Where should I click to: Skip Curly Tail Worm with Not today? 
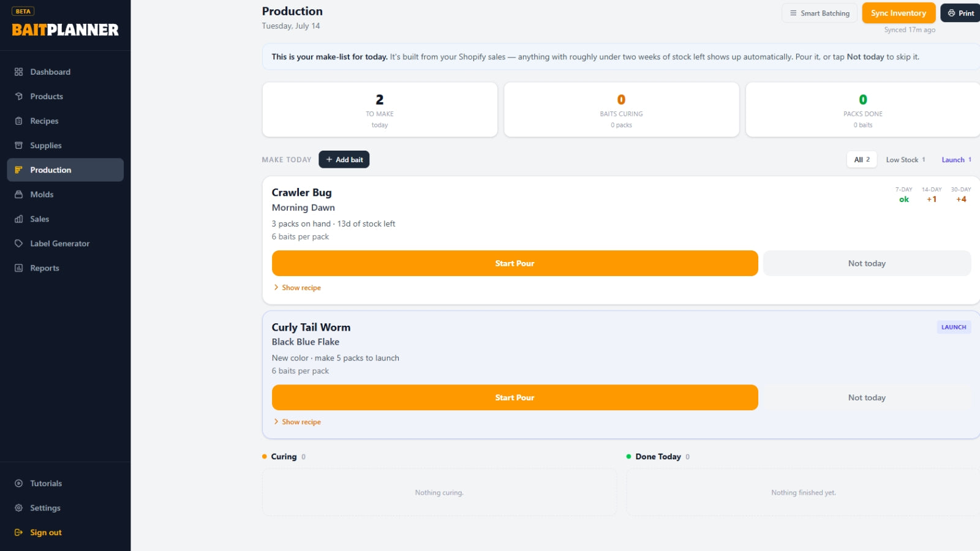[x=867, y=397]
